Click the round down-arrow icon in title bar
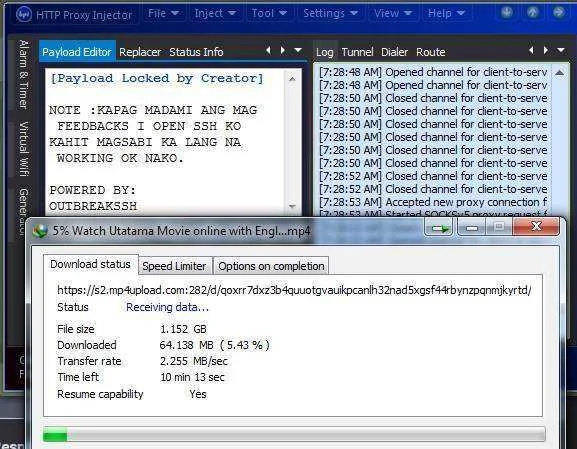 tap(507, 12)
